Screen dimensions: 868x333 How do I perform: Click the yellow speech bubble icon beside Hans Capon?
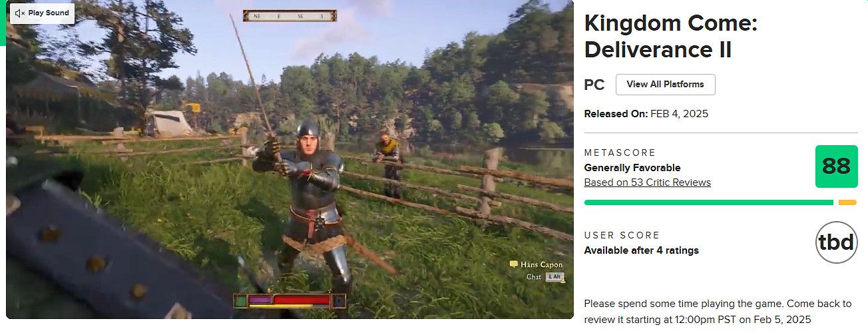513,264
